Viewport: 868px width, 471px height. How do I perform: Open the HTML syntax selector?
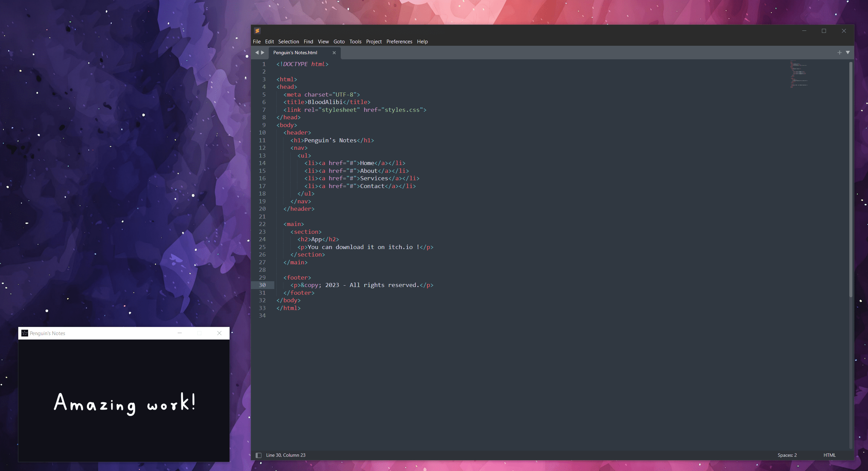[x=829, y=455]
